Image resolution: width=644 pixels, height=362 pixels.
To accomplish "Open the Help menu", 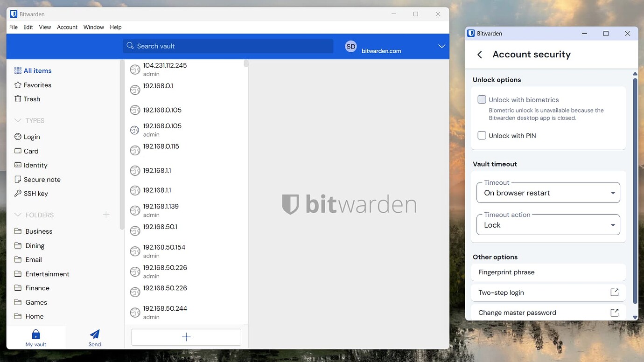I will (x=116, y=27).
